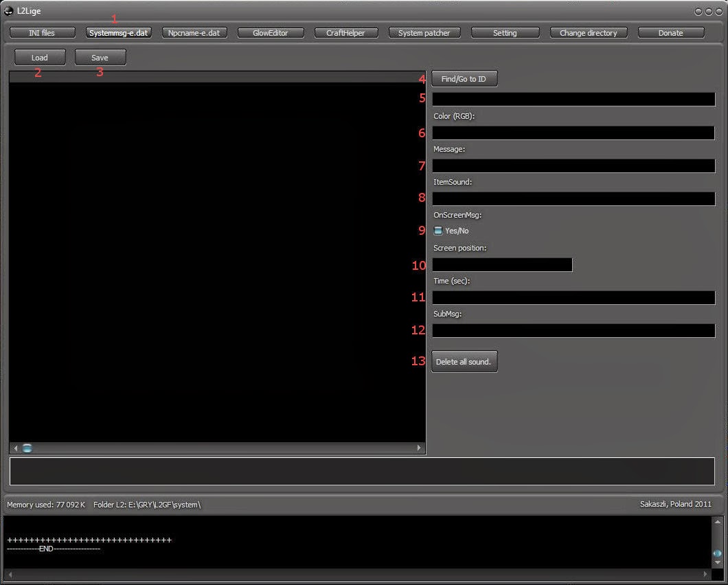Click the Time (sec) input field
Viewport: 728px width, 585px height.
(573, 297)
